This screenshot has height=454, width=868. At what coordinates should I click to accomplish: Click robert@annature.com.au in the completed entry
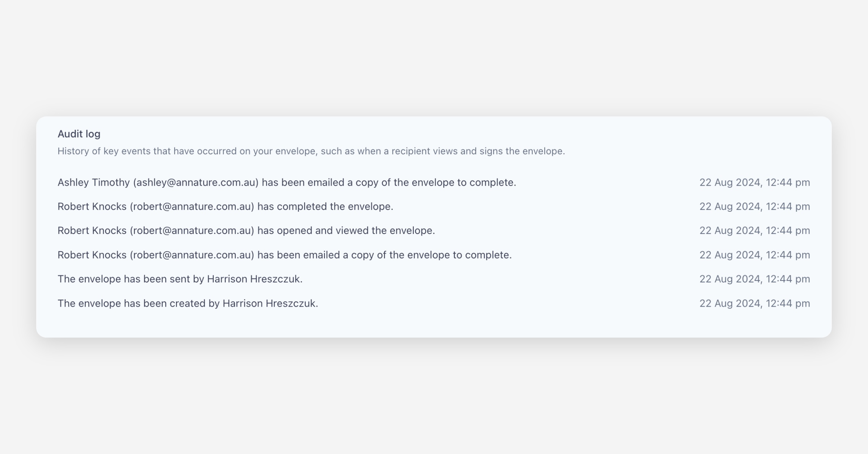[192, 206]
